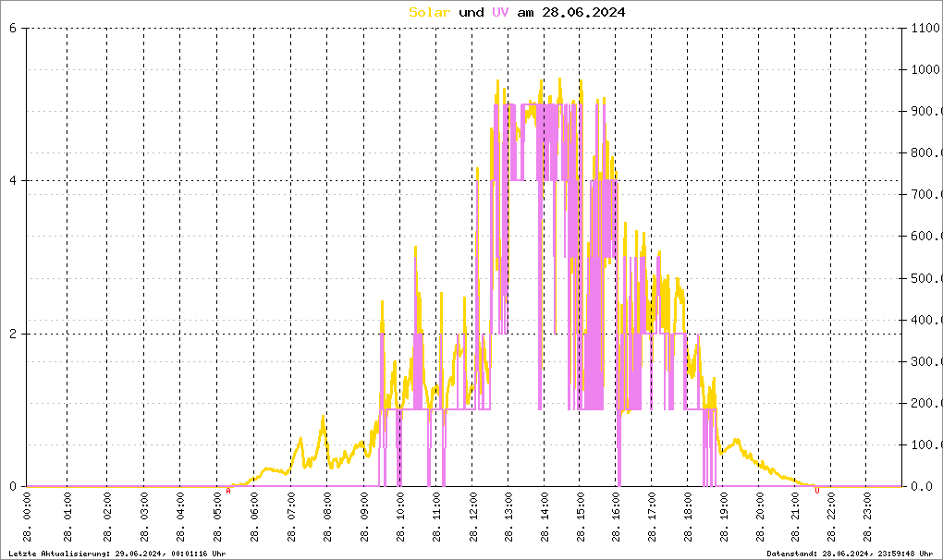Click the right axis value '900.0'
Image resolution: width=943 pixels, height=560 pixels.
click(x=926, y=111)
